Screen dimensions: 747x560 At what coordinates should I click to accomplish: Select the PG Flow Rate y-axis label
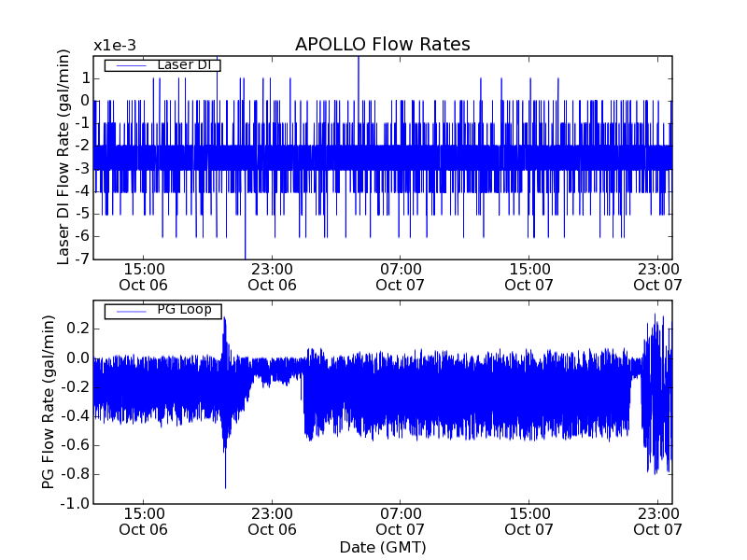48,402
